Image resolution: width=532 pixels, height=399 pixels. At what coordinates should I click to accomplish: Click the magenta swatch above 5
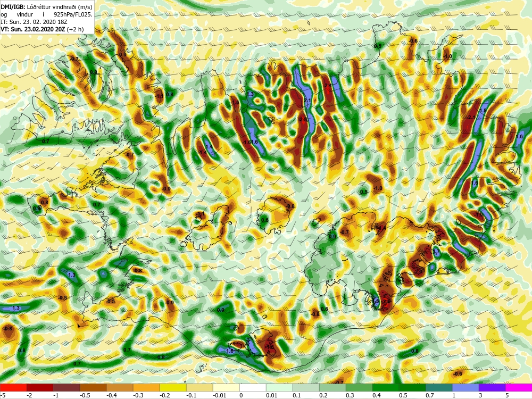pos(519,388)
